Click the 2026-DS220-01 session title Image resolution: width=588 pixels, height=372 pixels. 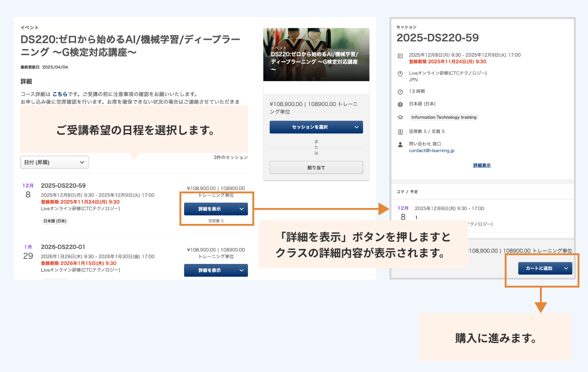pos(63,247)
